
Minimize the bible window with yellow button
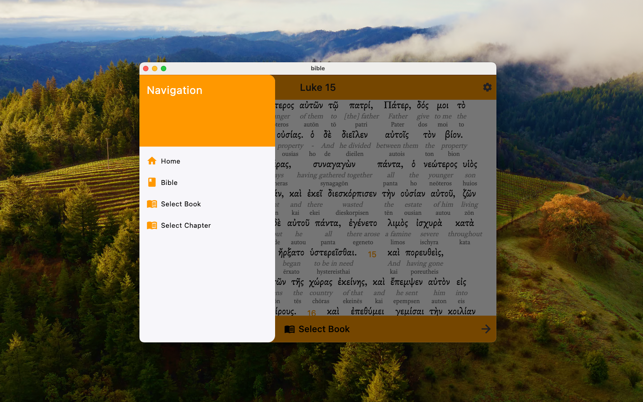point(155,68)
